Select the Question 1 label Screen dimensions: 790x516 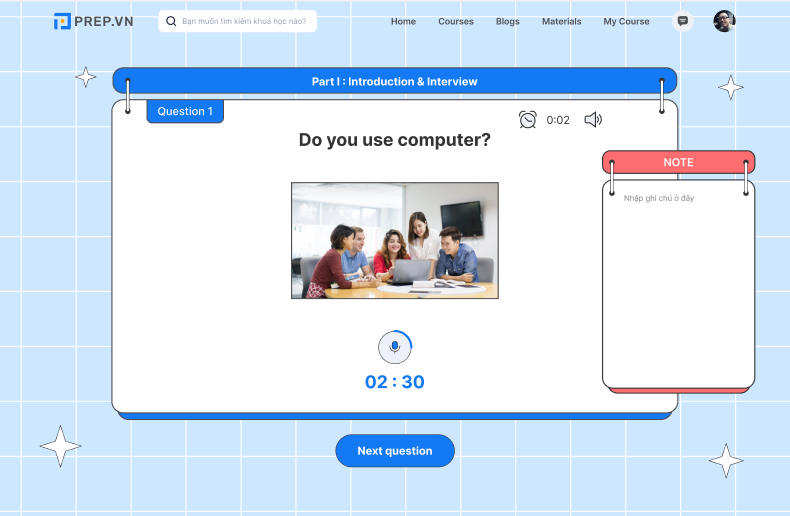pyautogui.click(x=185, y=111)
